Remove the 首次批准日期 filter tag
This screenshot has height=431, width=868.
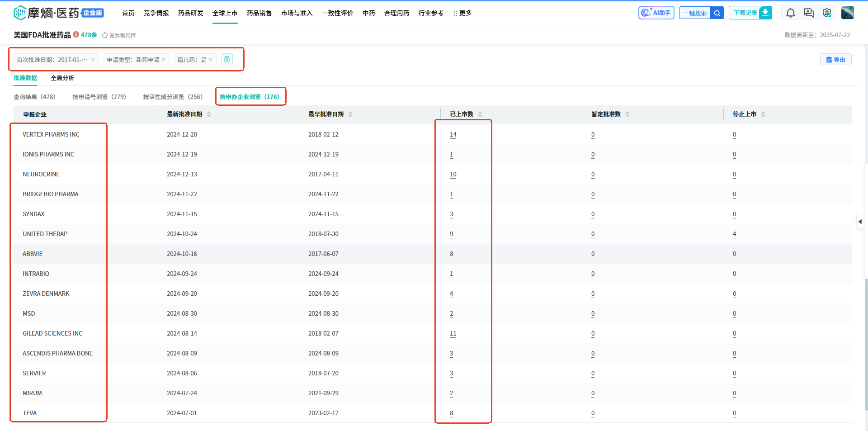click(93, 60)
